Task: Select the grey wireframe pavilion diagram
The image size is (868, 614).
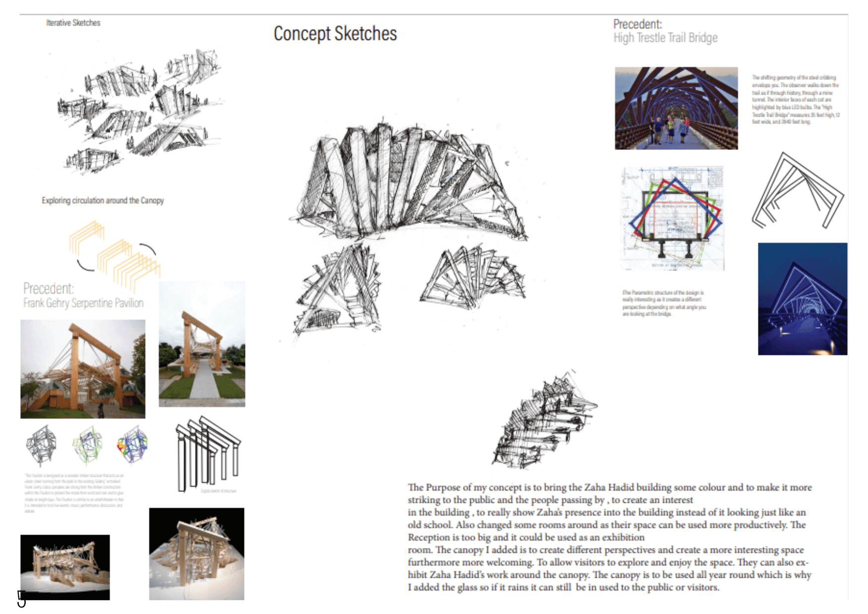Action: click(42, 445)
